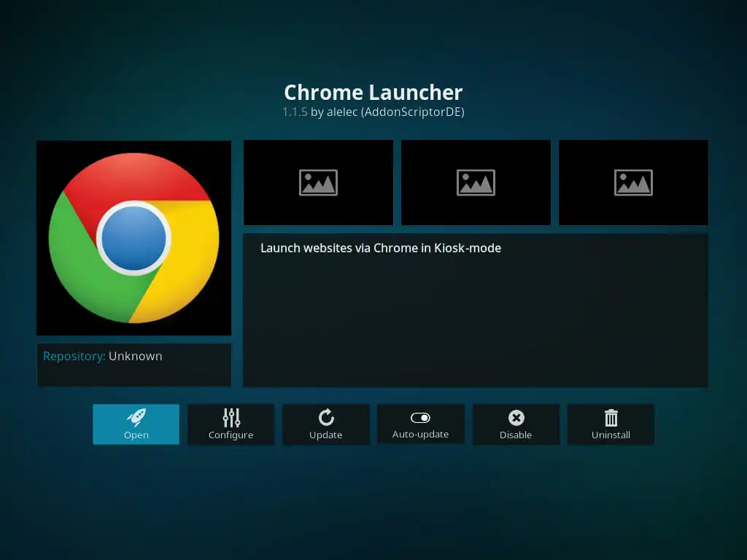Click the circular arrow Update icon
This screenshot has width=747, height=560.
click(x=326, y=418)
